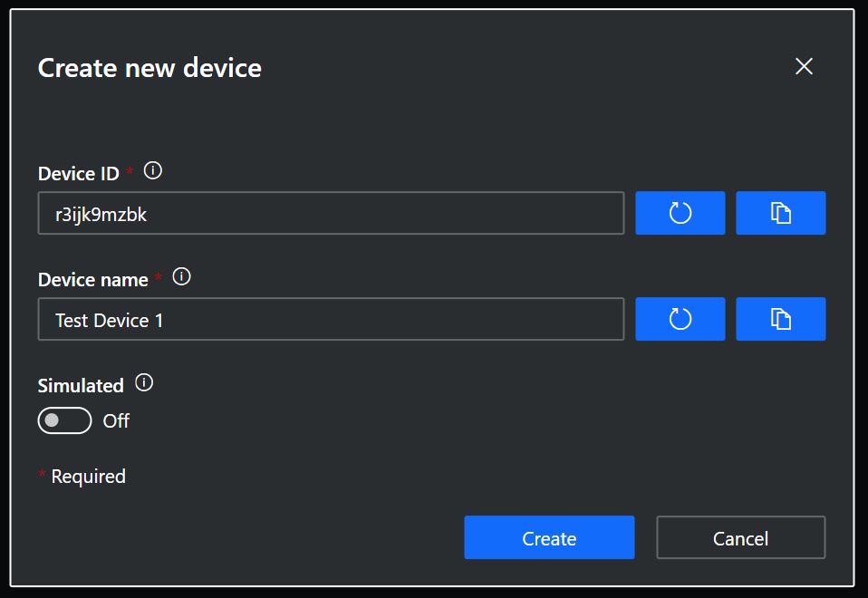Screen dimensions: 868x598
Task: Copy the Device name to clipboard
Action: click(780, 319)
